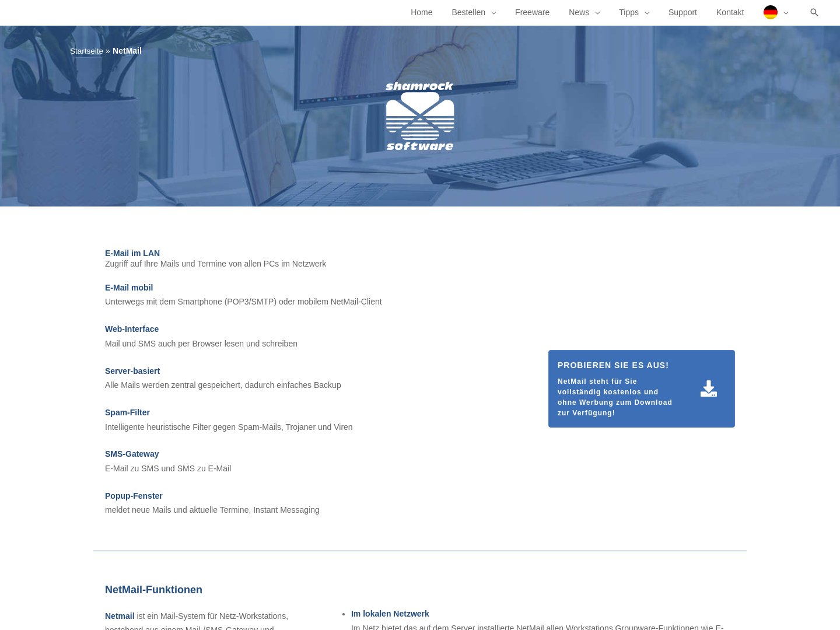The width and height of the screenshot is (840, 630).
Task: Open the language selector chevron
Action: (x=786, y=13)
